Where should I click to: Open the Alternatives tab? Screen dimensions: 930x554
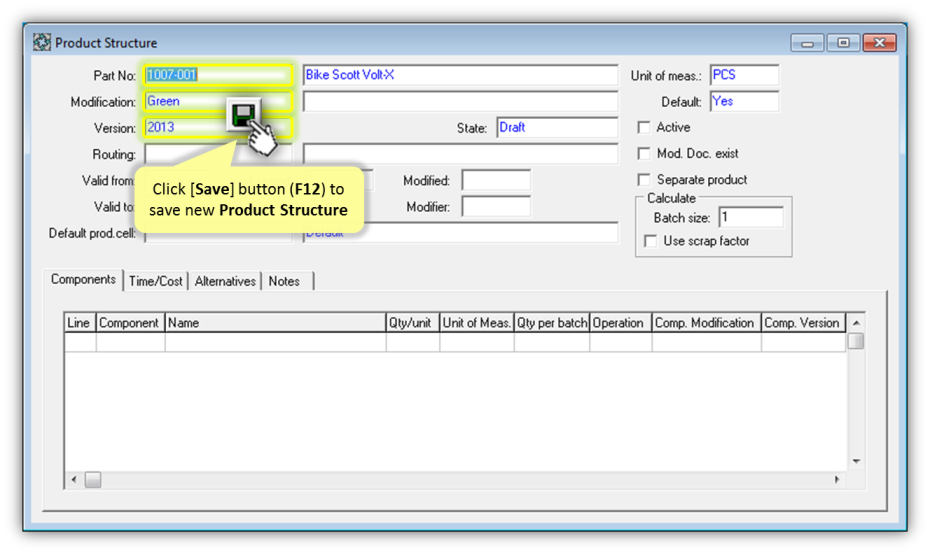point(225,281)
